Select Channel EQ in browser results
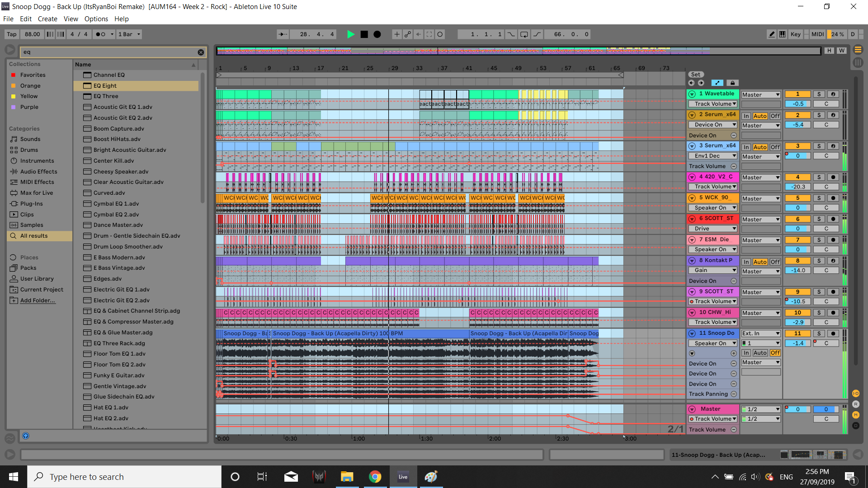The height and width of the screenshot is (488, 868). tap(136, 75)
